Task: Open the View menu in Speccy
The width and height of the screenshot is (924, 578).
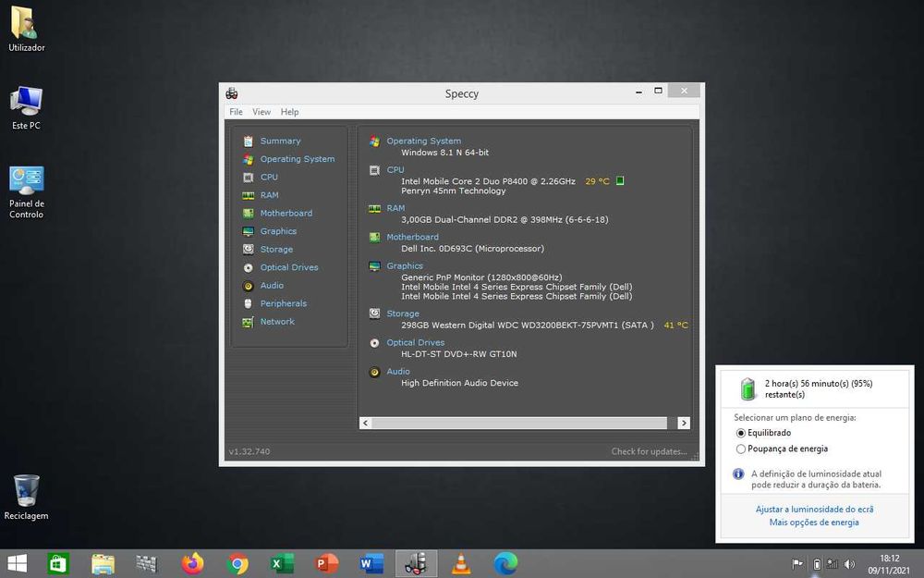Action: 261,112
